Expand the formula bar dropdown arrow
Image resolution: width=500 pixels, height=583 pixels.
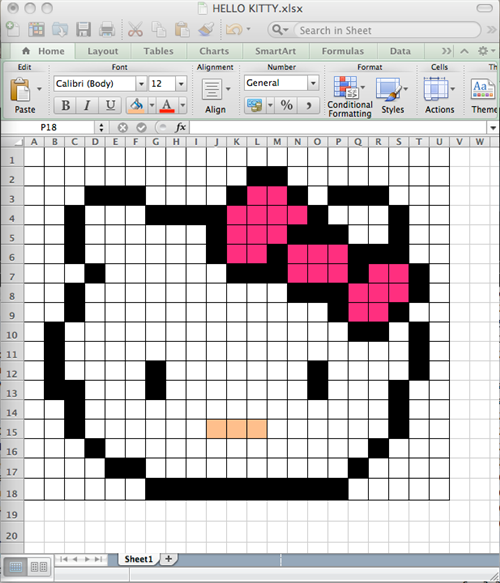pos(493,128)
